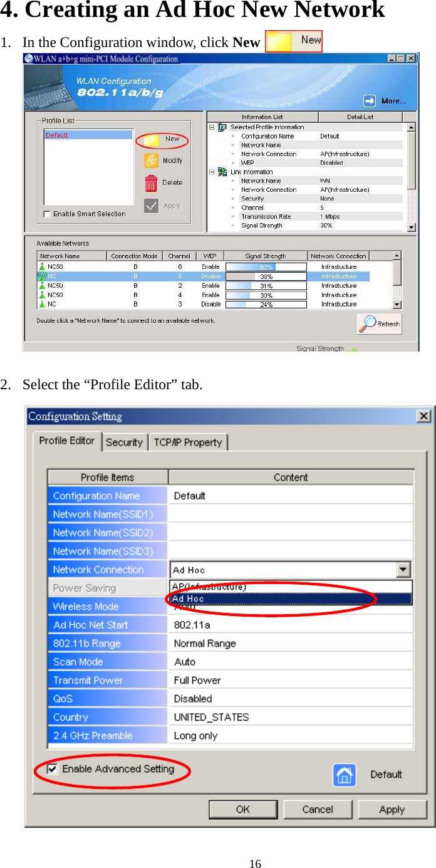
Task: Open the TCP/IP Property tab
Action: pos(188,442)
